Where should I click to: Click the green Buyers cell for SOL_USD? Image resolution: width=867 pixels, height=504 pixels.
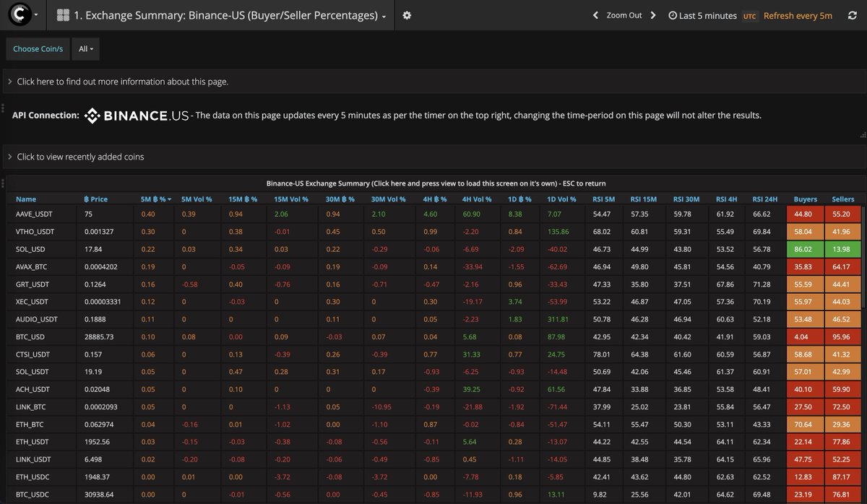(x=804, y=248)
